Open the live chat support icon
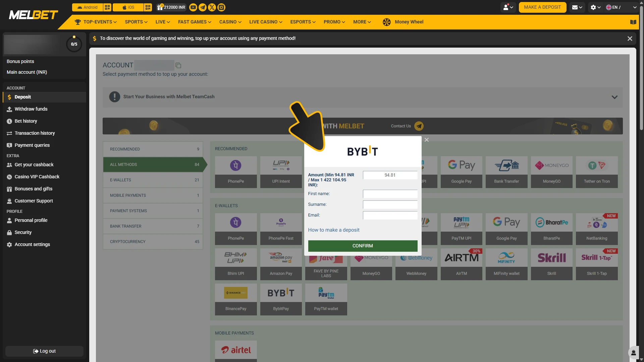The image size is (644, 362). pyautogui.click(x=633, y=353)
